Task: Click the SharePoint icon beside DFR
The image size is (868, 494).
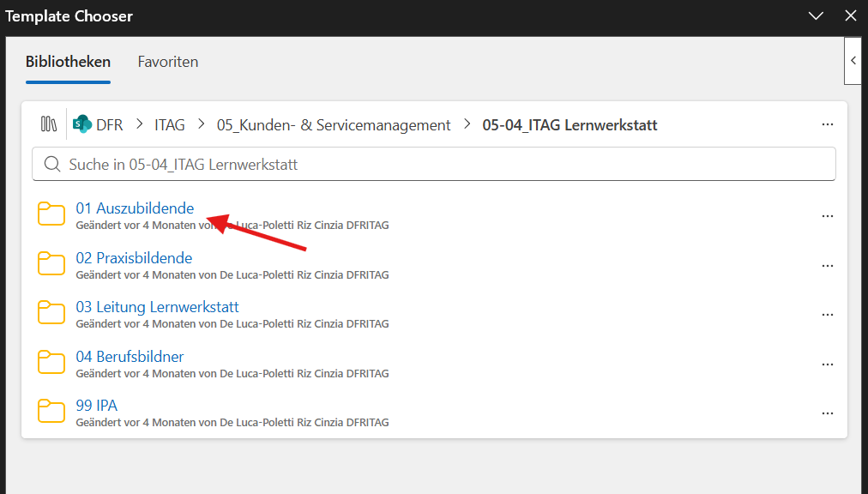Action: 82,124
